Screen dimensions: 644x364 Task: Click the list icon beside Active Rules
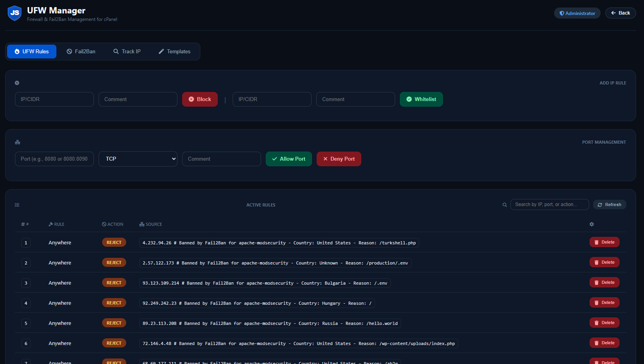pyautogui.click(x=17, y=205)
